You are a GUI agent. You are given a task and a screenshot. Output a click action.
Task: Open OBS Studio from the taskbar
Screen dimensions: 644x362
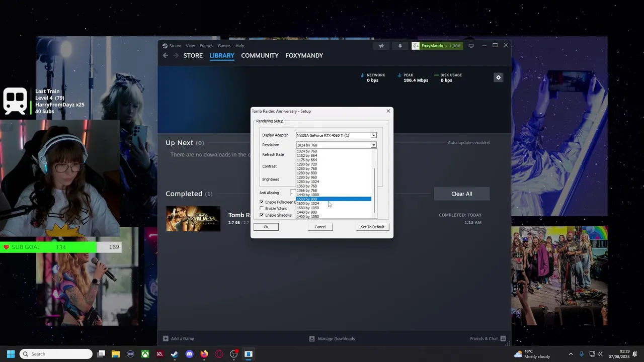click(233, 354)
